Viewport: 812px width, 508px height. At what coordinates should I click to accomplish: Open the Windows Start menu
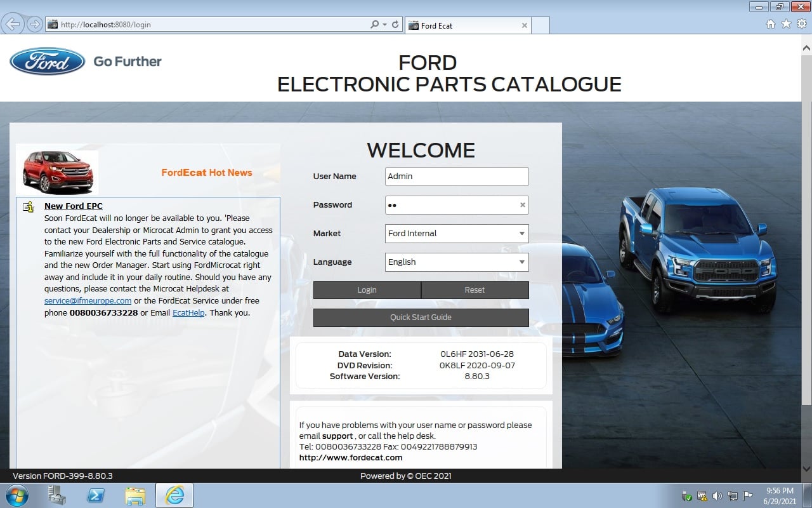point(17,495)
